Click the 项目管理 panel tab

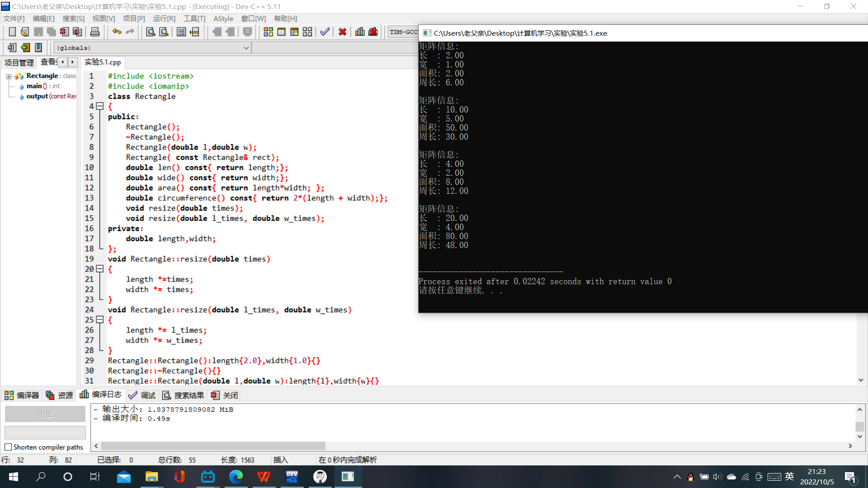coord(19,62)
